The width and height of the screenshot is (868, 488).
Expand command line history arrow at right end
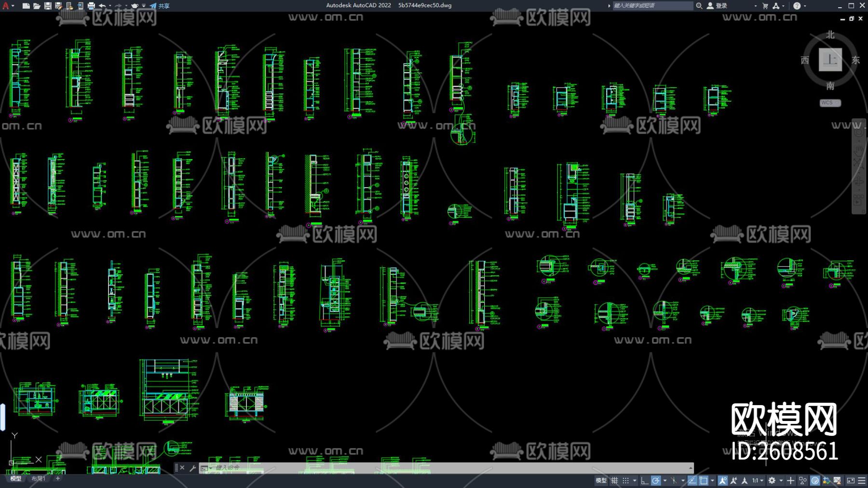point(691,468)
